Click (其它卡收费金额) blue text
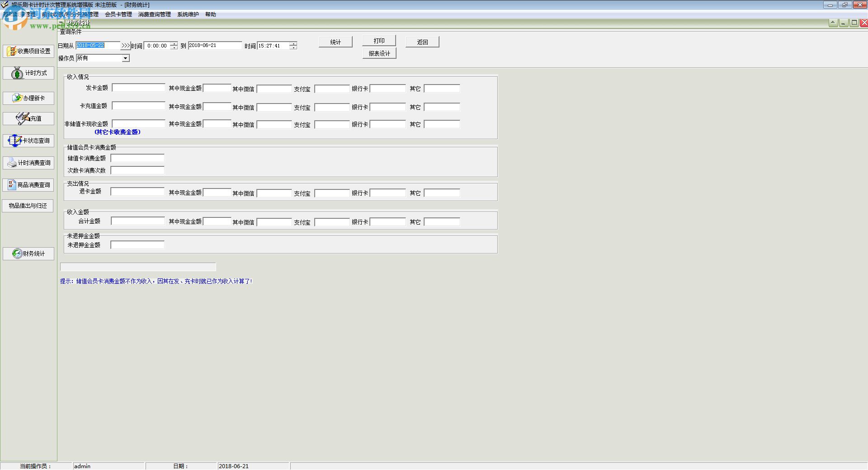This screenshot has height=470, width=868. tap(118, 132)
